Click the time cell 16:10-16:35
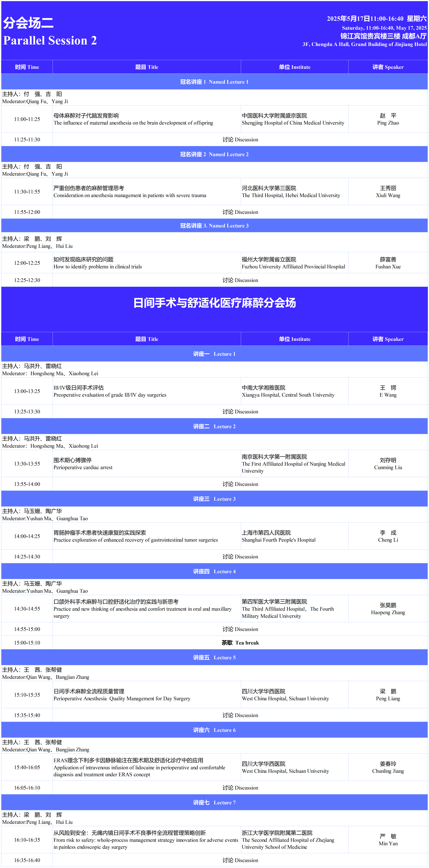 27,840
